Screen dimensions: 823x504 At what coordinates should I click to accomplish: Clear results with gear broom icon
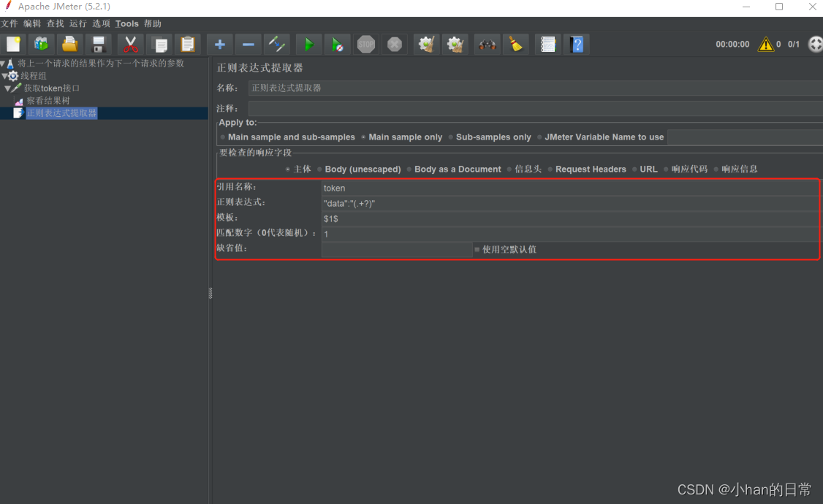pos(426,45)
